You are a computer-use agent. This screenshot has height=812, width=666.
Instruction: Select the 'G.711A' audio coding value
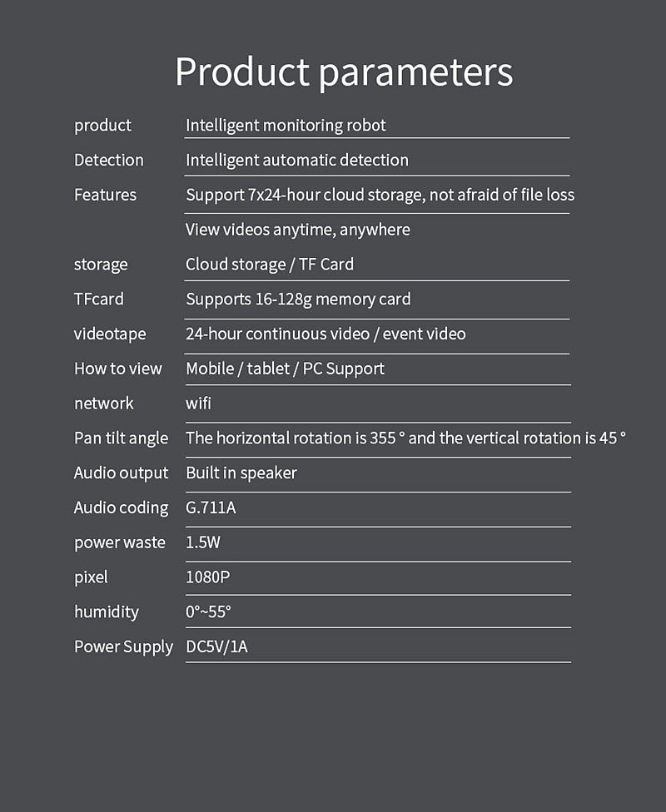211,507
